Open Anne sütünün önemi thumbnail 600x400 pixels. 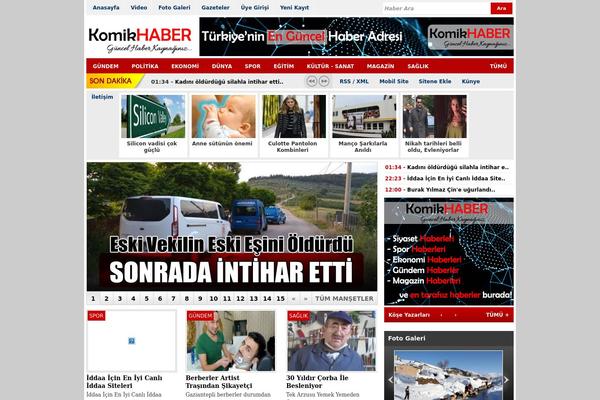[x=223, y=116]
